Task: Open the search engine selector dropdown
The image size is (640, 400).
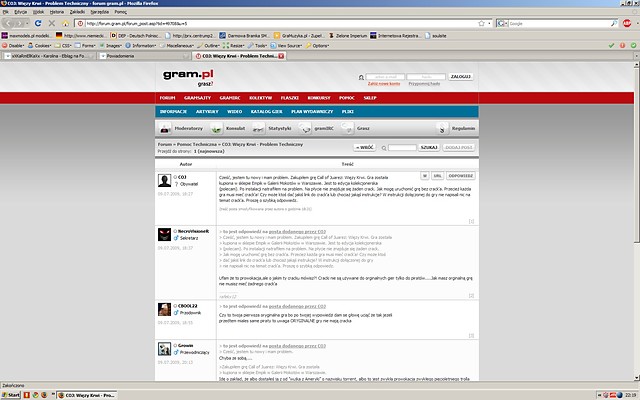Action: pyautogui.click(x=502, y=24)
